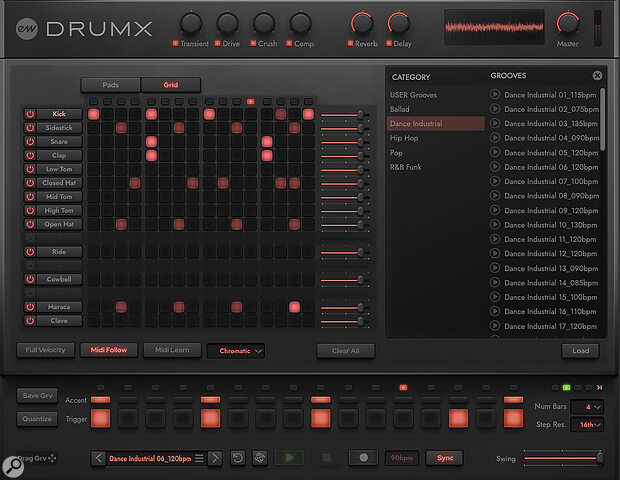The height and width of the screenshot is (480, 620).
Task: Select the USER Grooves category
Action: coord(435,95)
